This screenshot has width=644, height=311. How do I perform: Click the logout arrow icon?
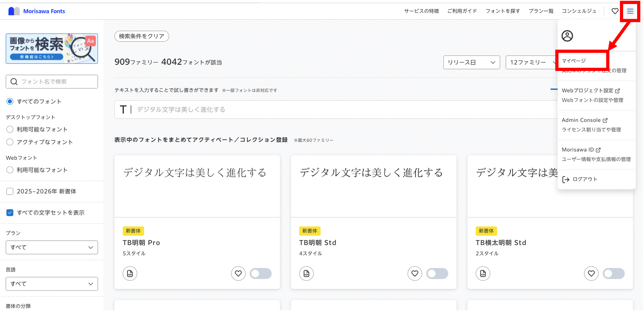(566, 179)
